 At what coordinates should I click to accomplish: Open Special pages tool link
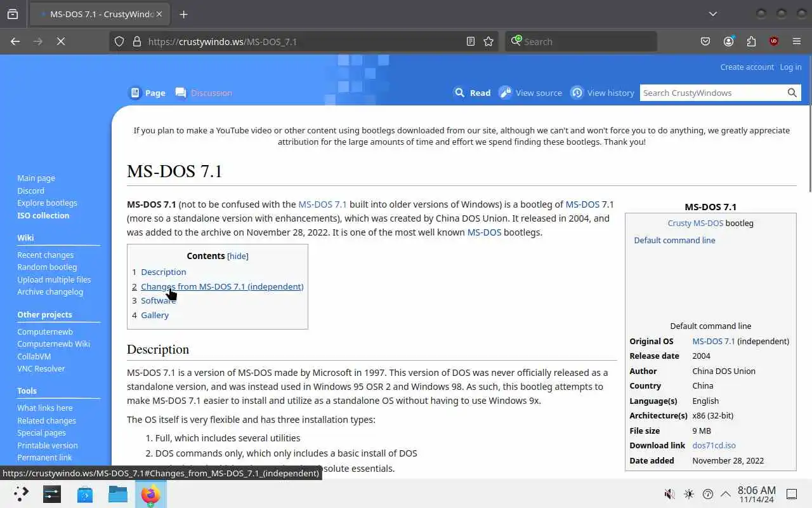coord(41,432)
